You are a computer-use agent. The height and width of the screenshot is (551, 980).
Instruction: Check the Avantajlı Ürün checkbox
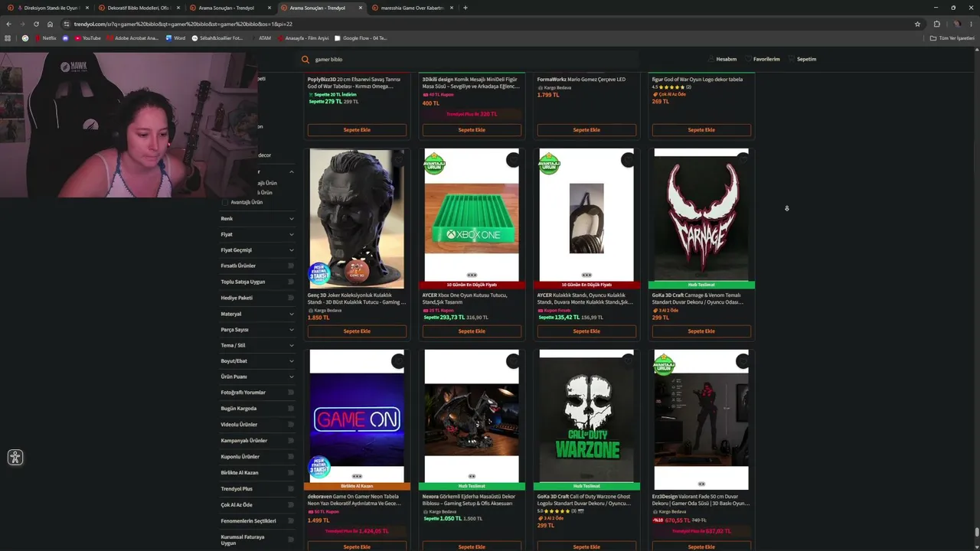click(225, 202)
